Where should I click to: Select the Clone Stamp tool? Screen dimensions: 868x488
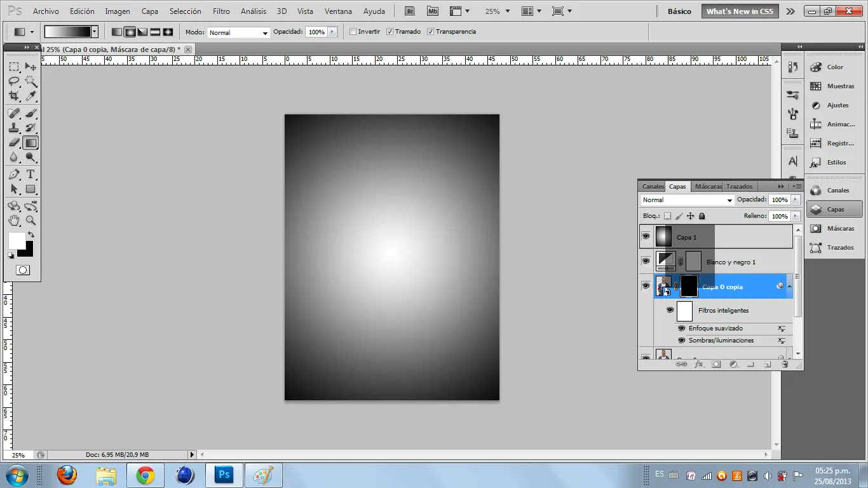[14, 128]
